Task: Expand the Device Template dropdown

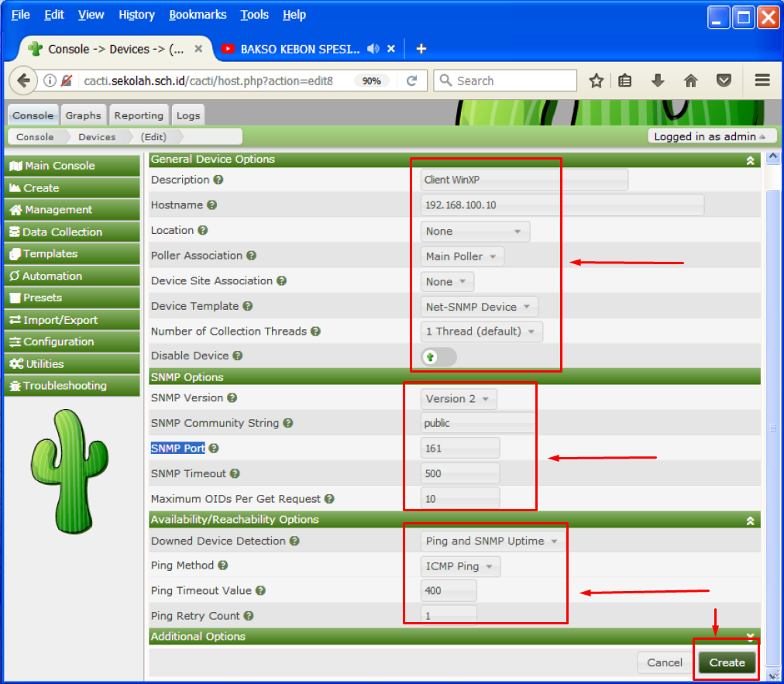Action: click(479, 307)
